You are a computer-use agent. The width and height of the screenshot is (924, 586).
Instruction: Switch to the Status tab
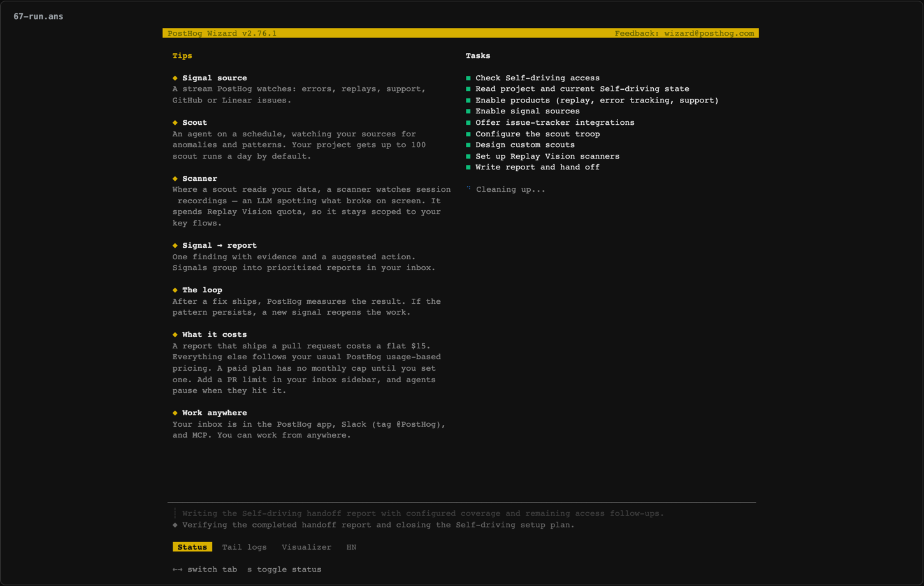(192, 547)
